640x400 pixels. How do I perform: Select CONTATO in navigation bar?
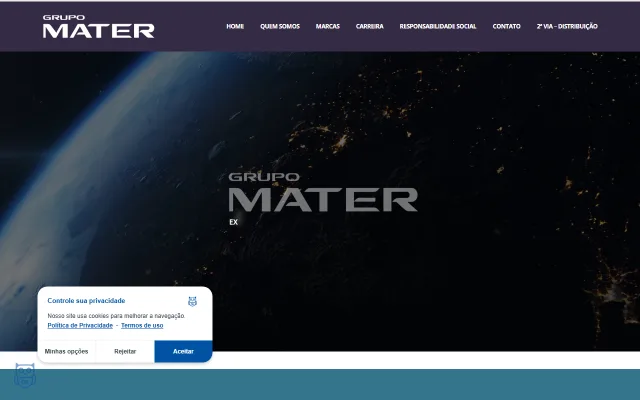pos(507,26)
